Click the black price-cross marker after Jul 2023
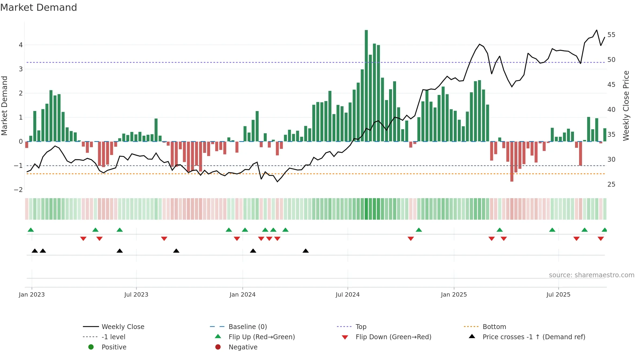Image resolution: width=644 pixels, height=362 pixels. pyautogui.click(x=176, y=251)
